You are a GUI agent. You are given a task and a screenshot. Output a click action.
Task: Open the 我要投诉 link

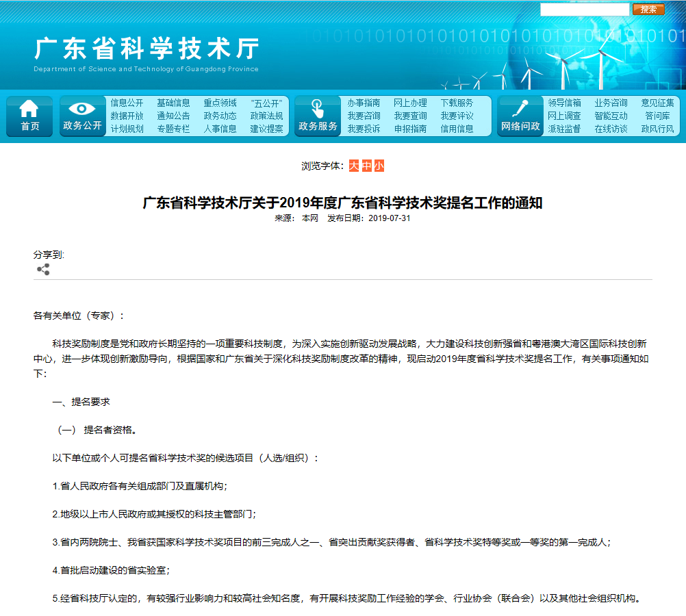[364, 129]
